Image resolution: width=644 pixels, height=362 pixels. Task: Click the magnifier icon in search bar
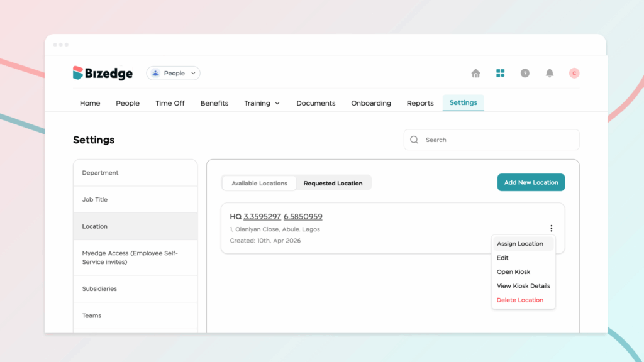(x=414, y=140)
